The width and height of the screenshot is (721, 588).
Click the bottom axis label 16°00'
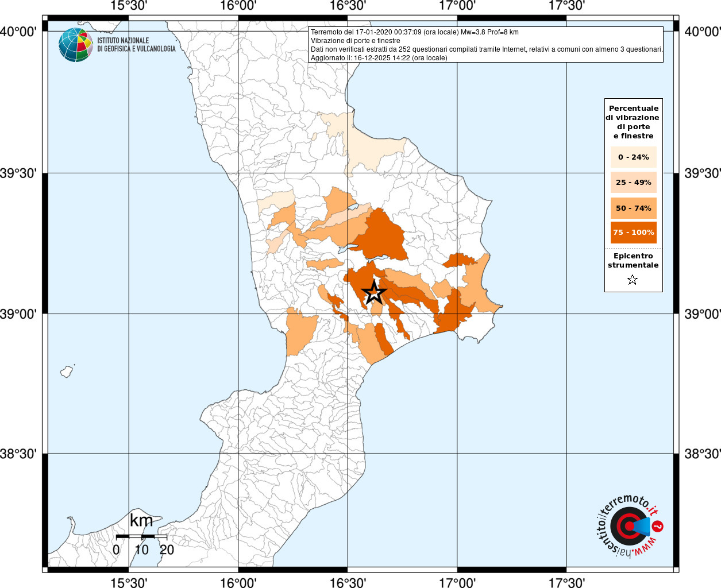point(238,582)
